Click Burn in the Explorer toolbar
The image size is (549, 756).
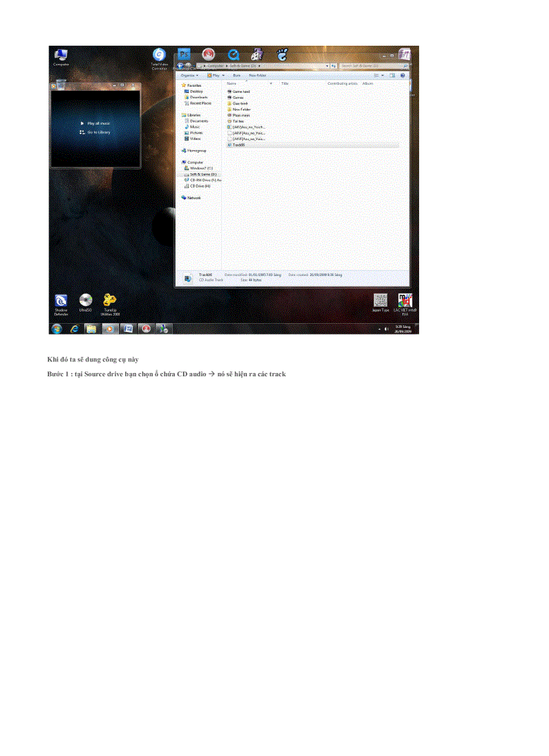coord(237,75)
